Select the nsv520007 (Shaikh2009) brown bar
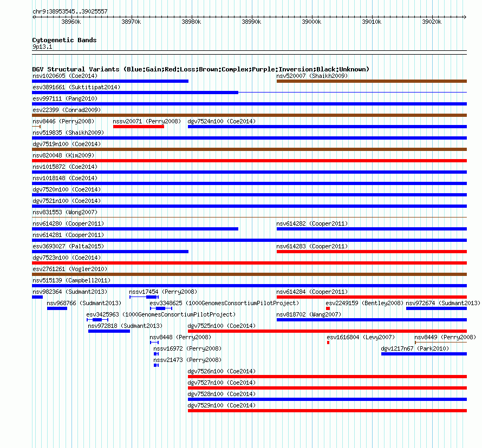The image size is (482, 448). pyautogui.click(x=372, y=81)
